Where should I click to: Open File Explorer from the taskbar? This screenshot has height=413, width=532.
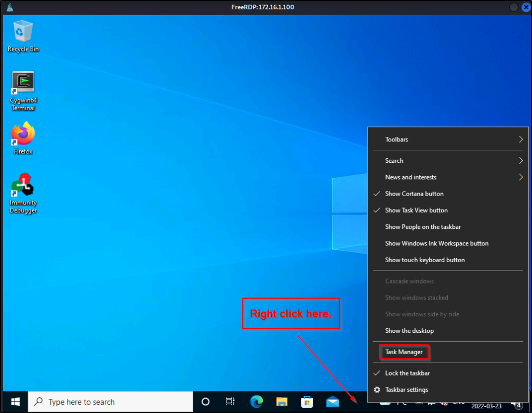tap(282, 402)
